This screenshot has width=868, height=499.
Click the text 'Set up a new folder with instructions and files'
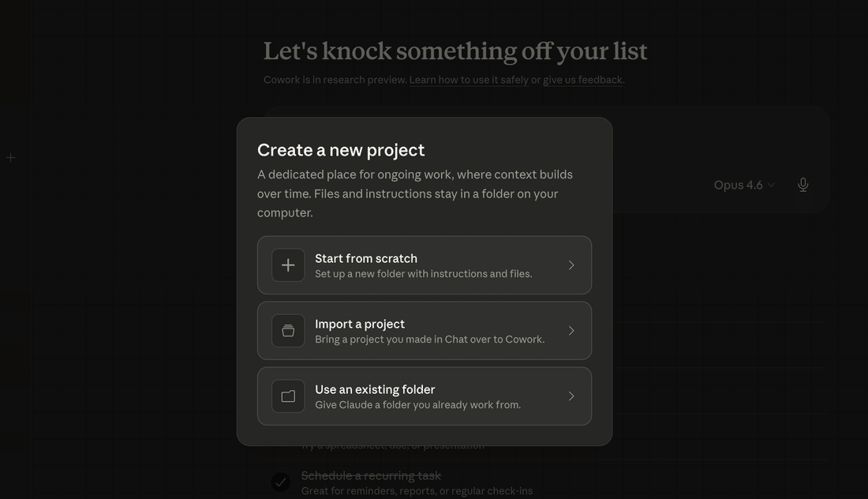pyautogui.click(x=424, y=274)
